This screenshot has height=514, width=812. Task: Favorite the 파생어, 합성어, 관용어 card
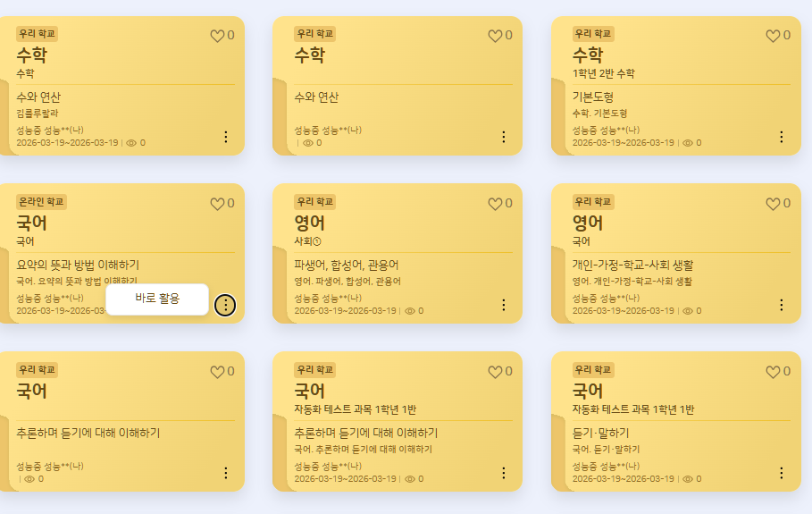tap(495, 204)
